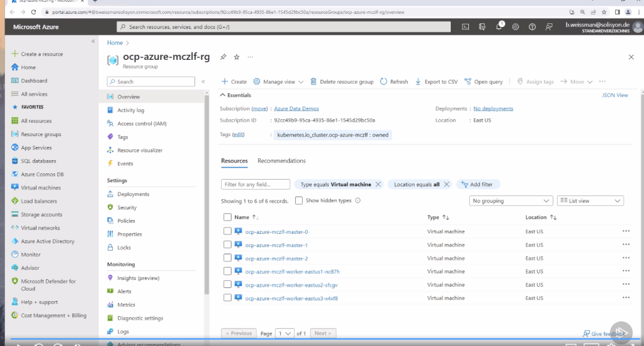Open Diagnostic settings under Monitoring
Screen dimensions: 644x346
(x=140, y=318)
